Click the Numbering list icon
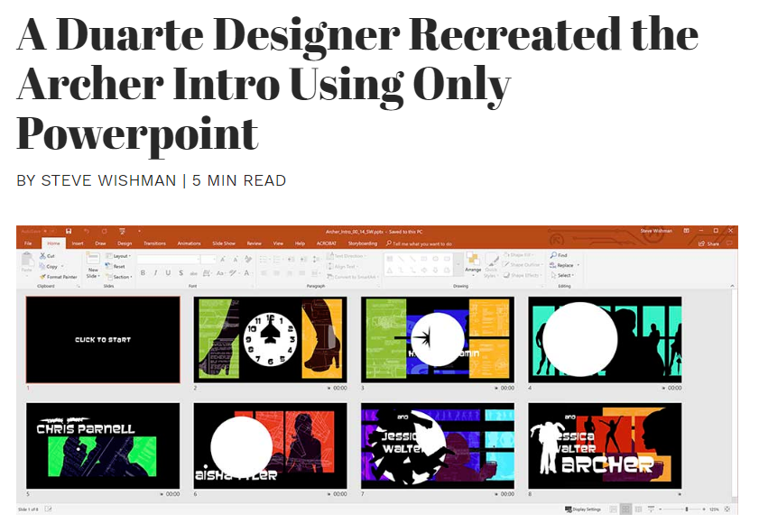 [x=277, y=260]
